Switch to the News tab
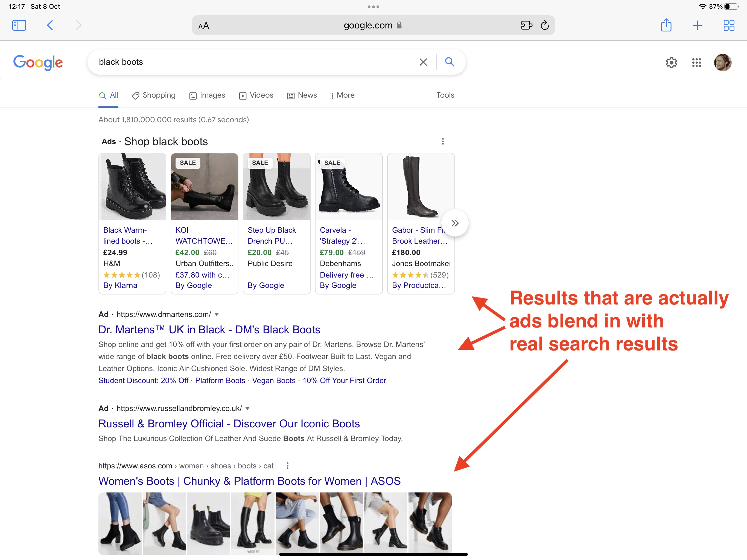Image resolution: width=747 pixels, height=560 pixels. (302, 95)
